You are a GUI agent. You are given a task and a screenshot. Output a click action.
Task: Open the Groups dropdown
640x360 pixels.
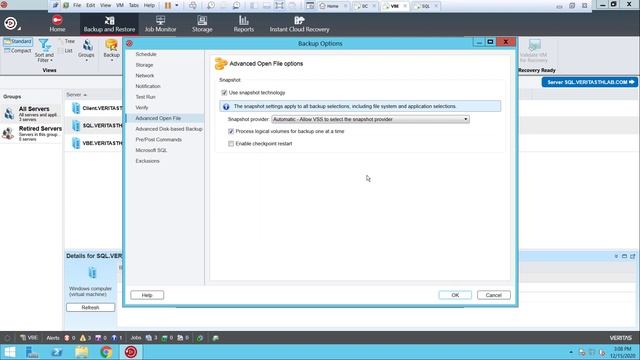(86, 51)
